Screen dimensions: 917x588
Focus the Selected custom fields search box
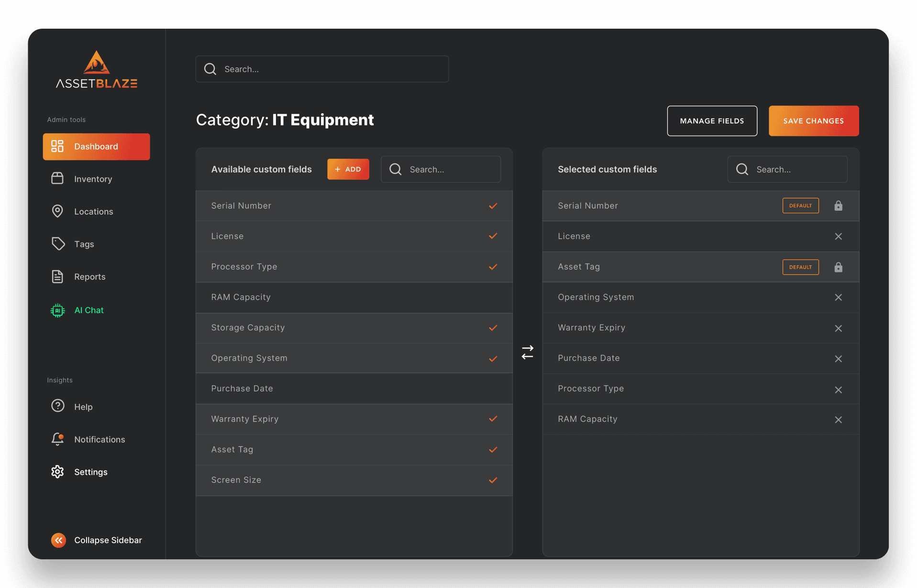[x=787, y=169]
